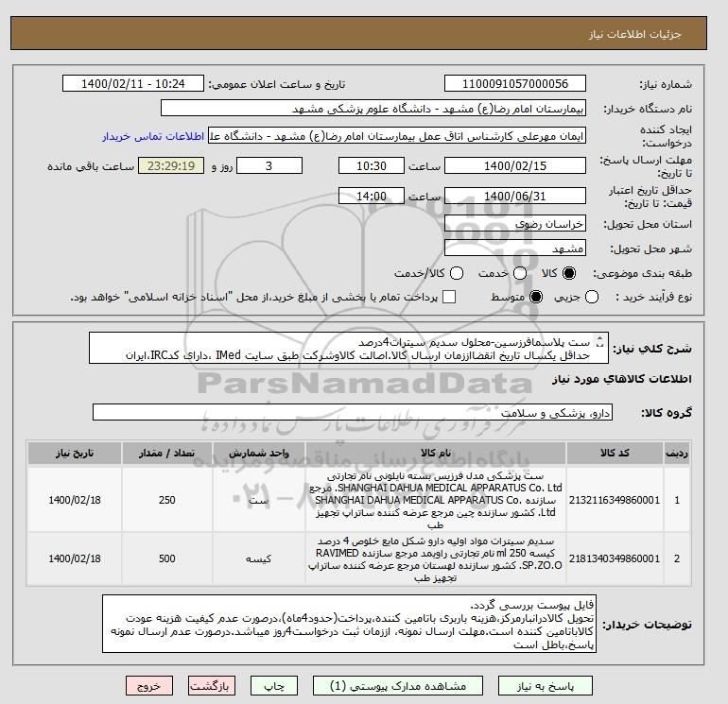
Task: Click quantity cell 250
Action: (167, 500)
